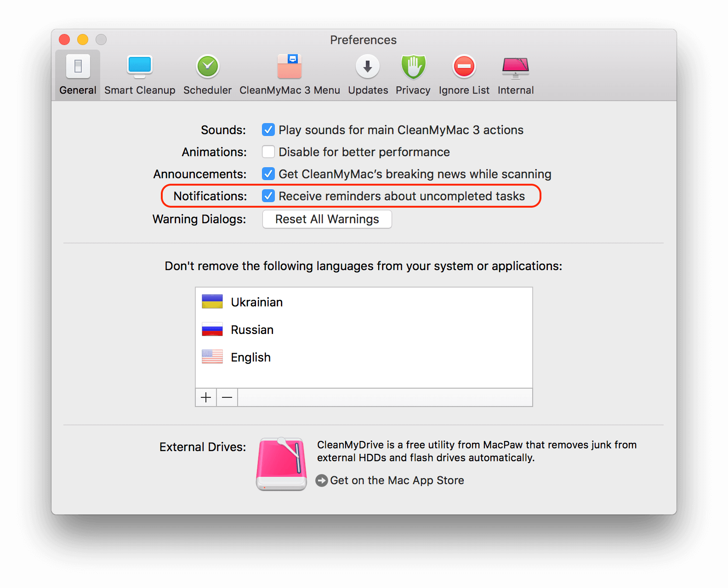Switch to the Scheduler tab label
728x588 pixels.
[208, 90]
